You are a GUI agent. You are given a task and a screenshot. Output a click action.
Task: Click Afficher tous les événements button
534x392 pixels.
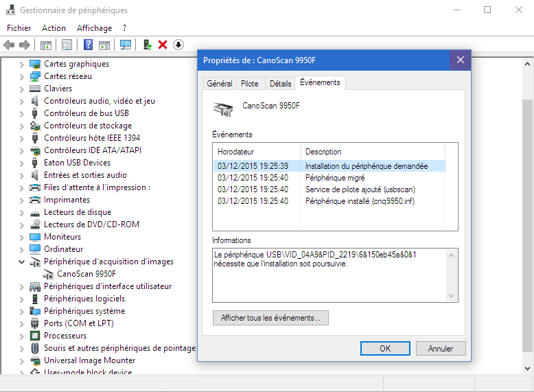pyautogui.click(x=270, y=318)
